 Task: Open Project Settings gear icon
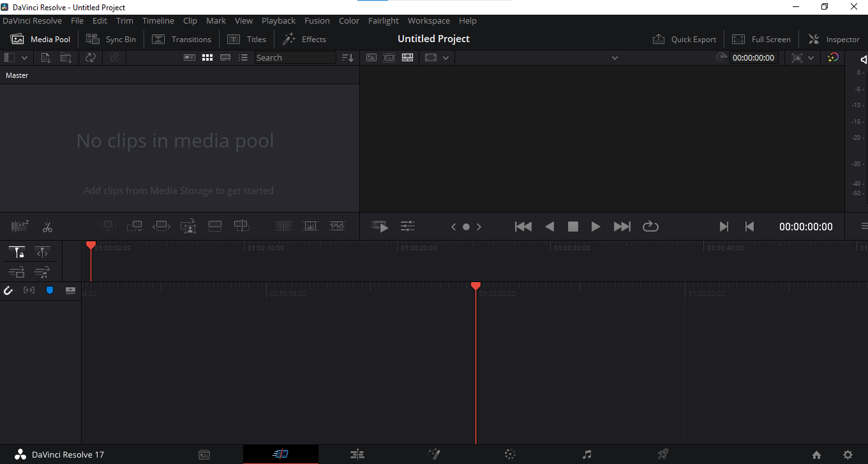pos(848,455)
